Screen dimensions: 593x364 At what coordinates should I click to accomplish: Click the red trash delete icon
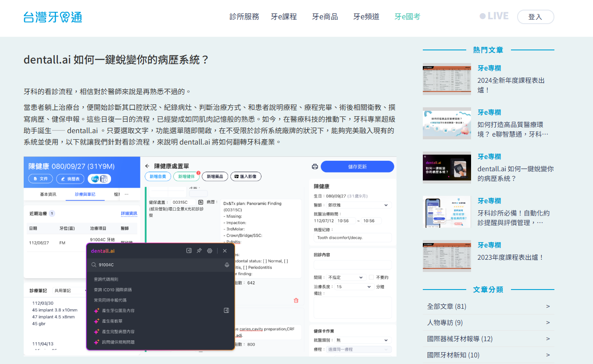296,300
